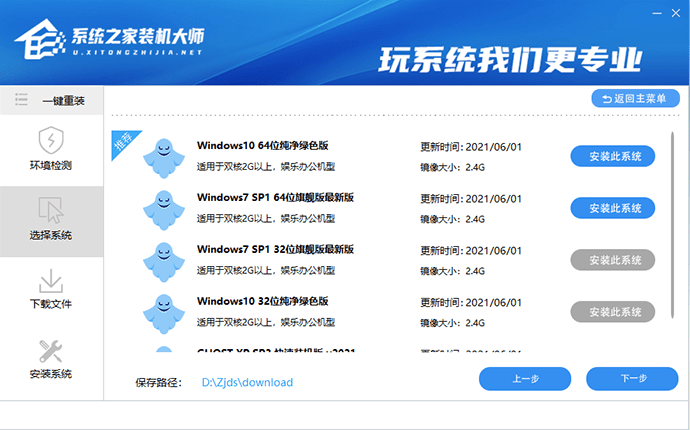This screenshot has width=690, height=430.
Task: Select the 选择系统 cursor icon
Action: tap(51, 210)
